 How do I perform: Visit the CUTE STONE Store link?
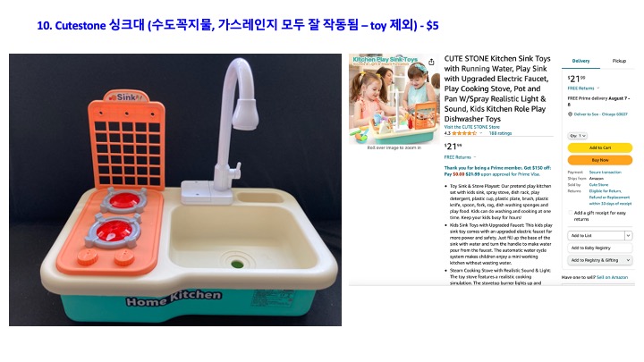472,127
